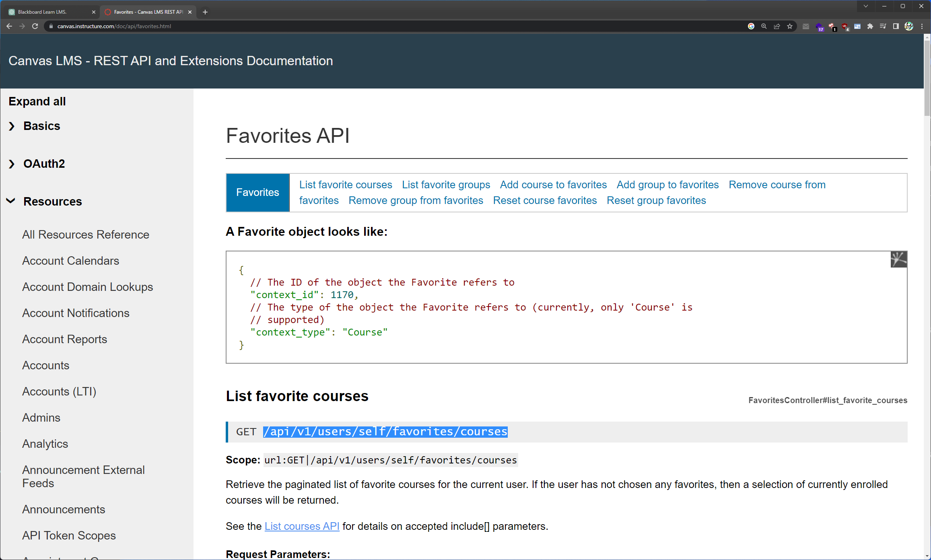
Task: Open the Chrome three-dot menu
Action: [922, 26]
